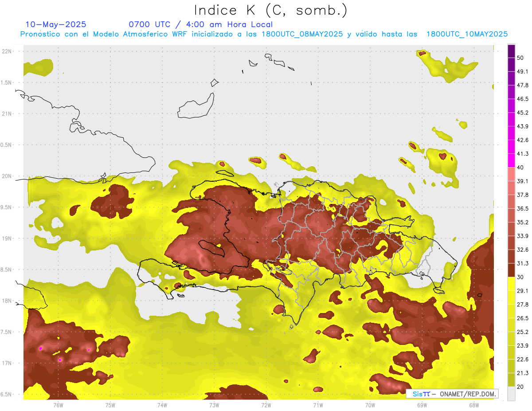Pick the bright yellow colorbar segment between 30 and 29.1
Screen dimensions: 532x411
pyautogui.click(x=511, y=284)
